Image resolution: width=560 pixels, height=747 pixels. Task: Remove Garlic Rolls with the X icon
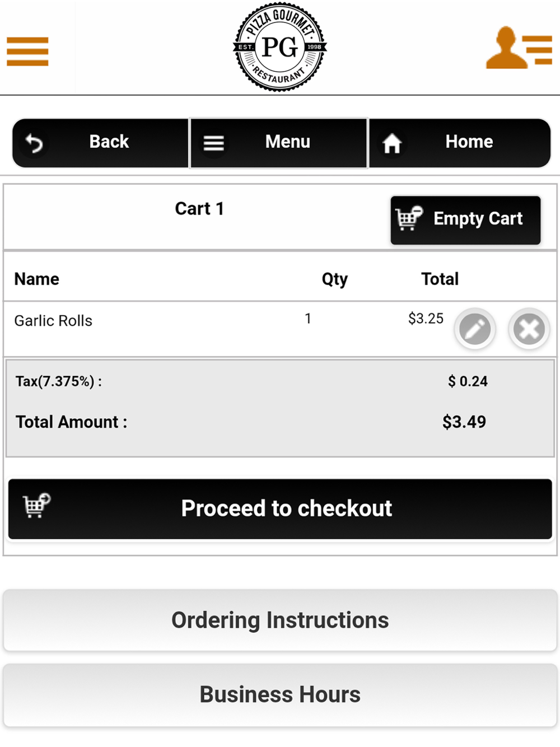(529, 329)
